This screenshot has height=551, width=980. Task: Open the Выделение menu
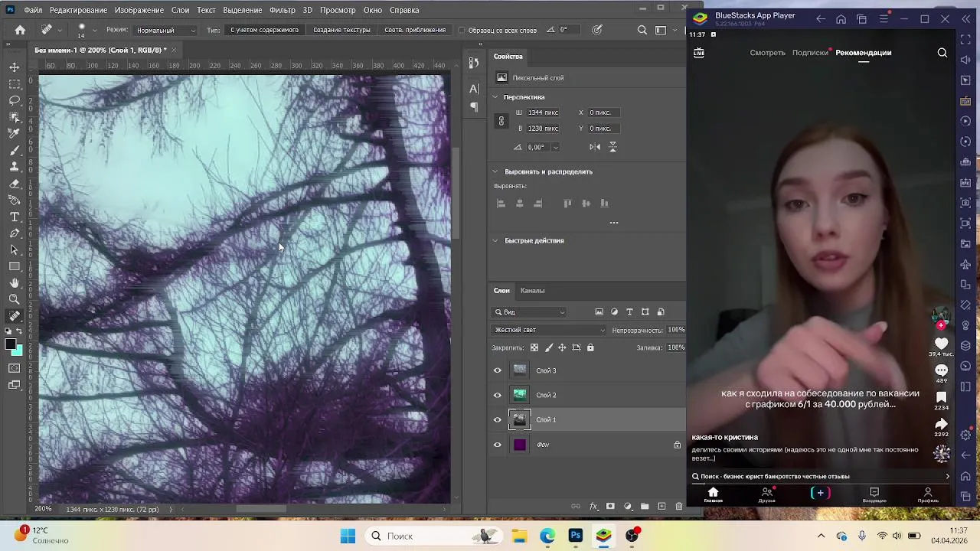click(243, 10)
